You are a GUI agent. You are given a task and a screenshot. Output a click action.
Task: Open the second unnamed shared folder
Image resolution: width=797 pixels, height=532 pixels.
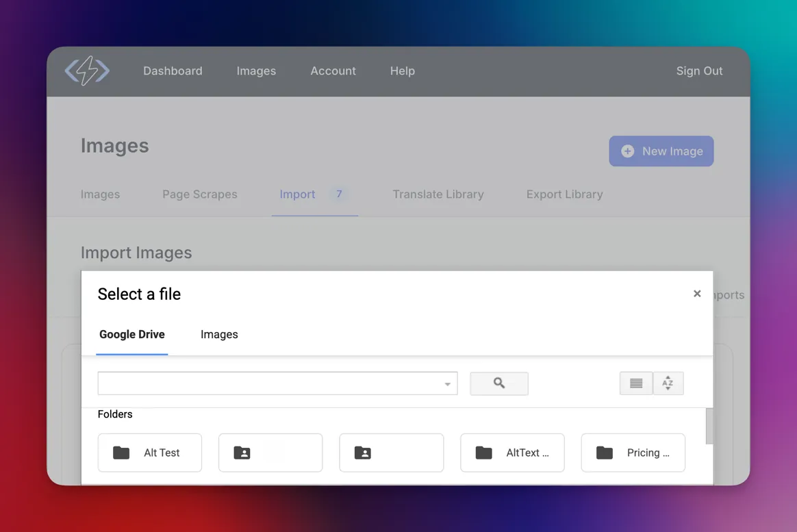[392, 453]
